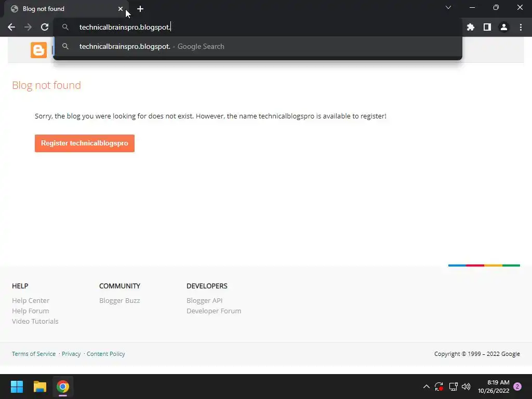
Task: Select the 'Blog not found' tab
Action: [66, 9]
